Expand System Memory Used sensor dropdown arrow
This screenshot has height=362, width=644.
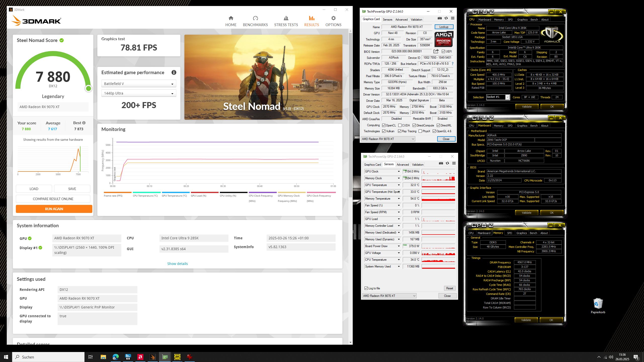[x=399, y=266]
